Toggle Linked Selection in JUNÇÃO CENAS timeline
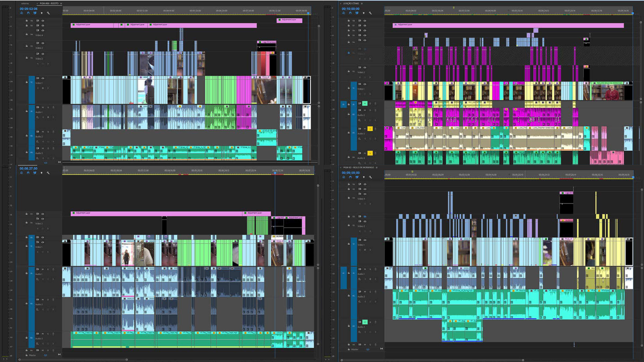Screen dimensions: 644x362 coord(357,13)
